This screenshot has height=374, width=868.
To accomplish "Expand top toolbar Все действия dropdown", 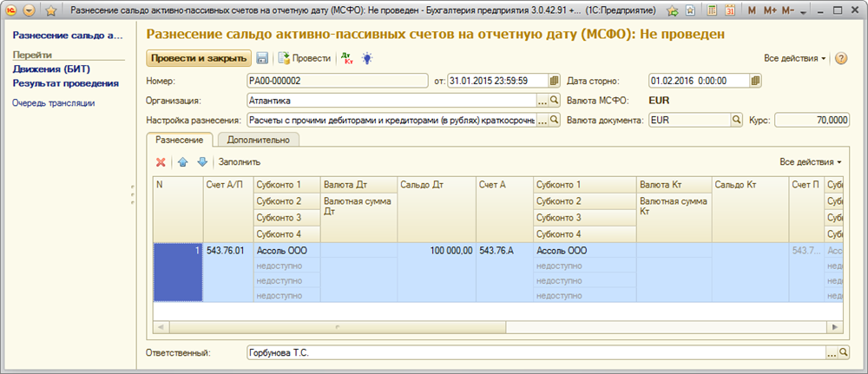I will pos(795,58).
